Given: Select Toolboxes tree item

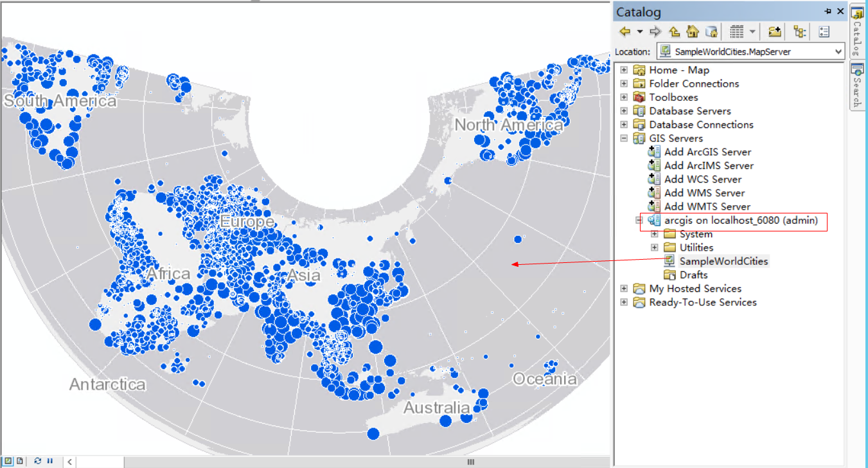Looking at the screenshot, I should coord(673,97).
